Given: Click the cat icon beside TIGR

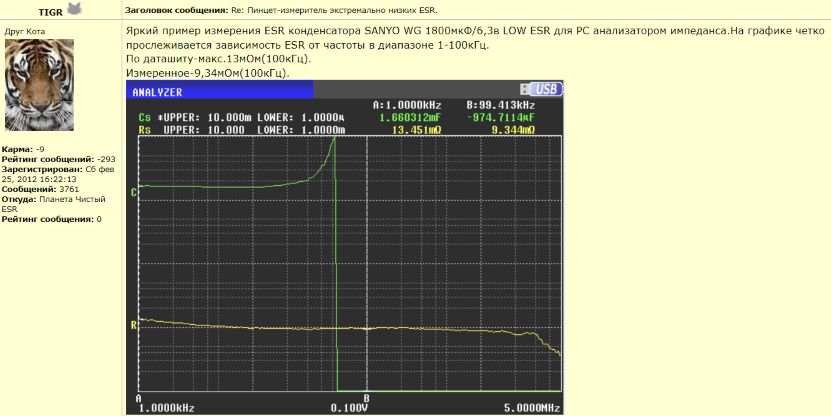Looking at the screenshot, I should coord(75,8).
